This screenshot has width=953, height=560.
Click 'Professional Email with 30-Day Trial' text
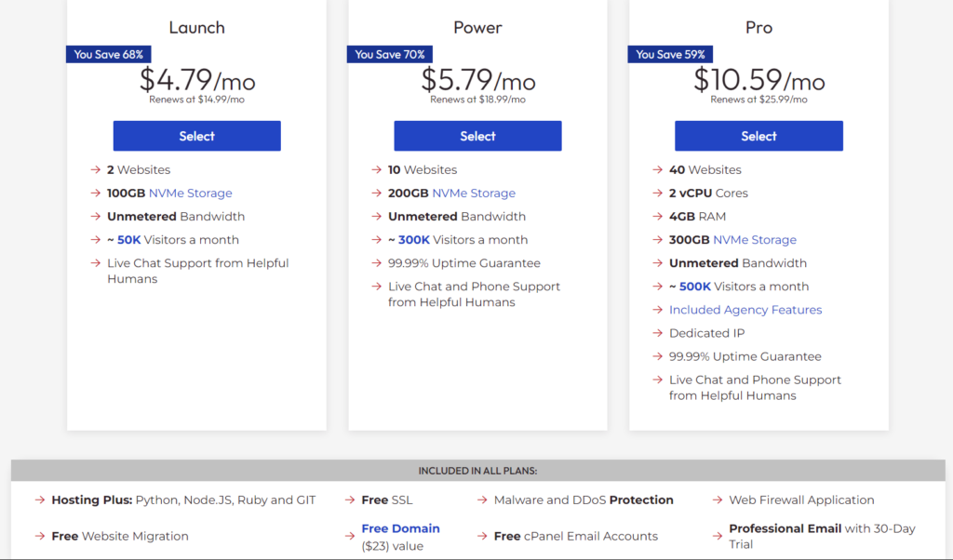[823, 537]
